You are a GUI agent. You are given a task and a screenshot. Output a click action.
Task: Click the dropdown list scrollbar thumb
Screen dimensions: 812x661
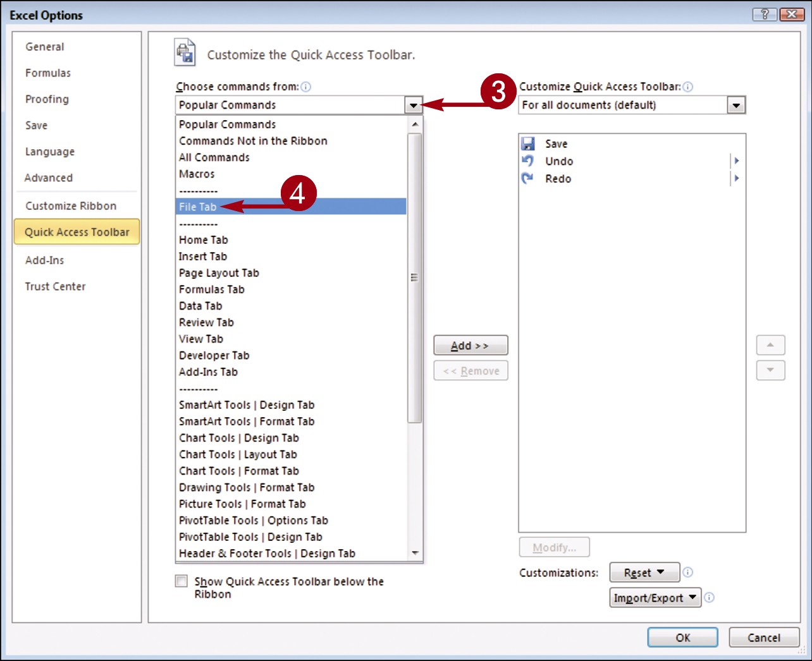point(415,278)
